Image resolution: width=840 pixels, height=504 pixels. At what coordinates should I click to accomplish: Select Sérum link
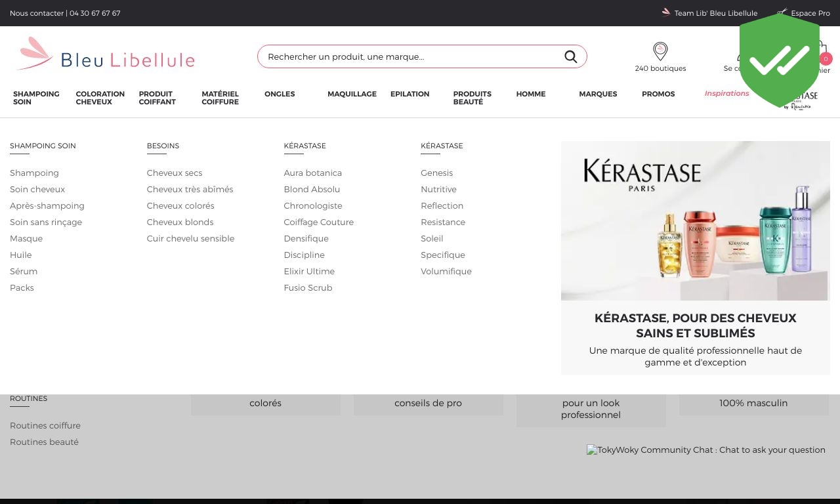coord(24,271)
